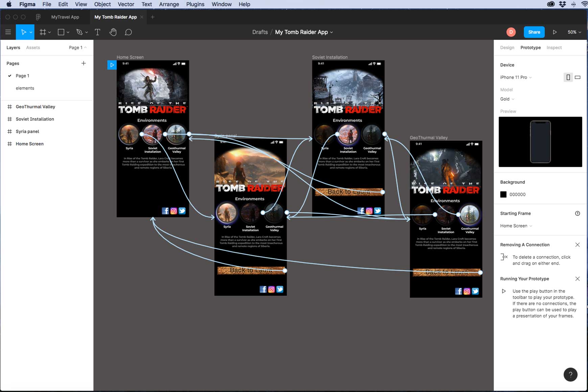The height and width of the screenshot is (392, 588).
Task: Open the Vector menu
Action: point(126,4)
